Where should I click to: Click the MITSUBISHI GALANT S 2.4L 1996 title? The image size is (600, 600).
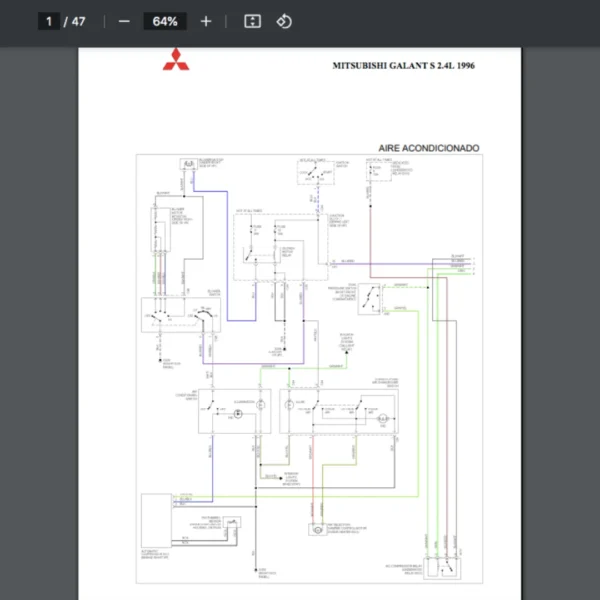(404, 65)
